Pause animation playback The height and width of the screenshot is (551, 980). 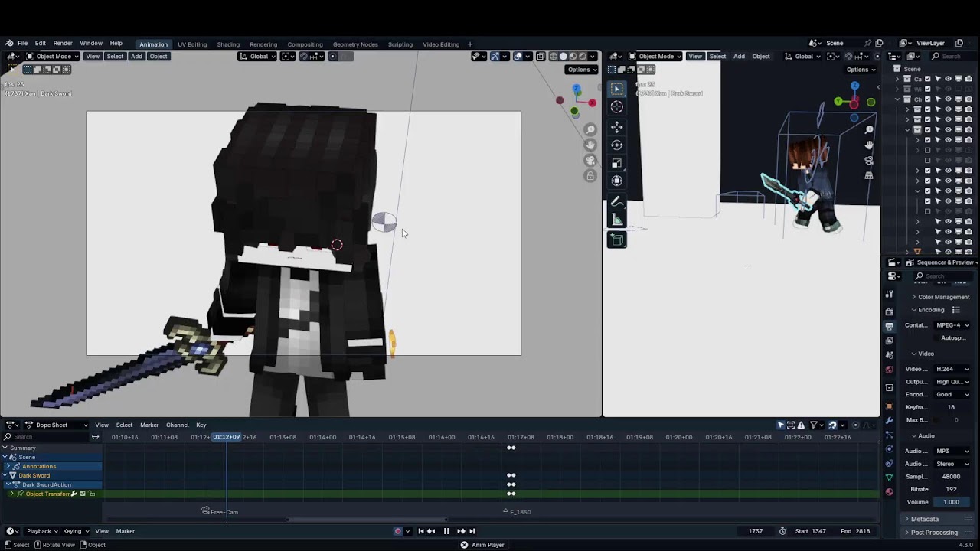coord(446,531)
